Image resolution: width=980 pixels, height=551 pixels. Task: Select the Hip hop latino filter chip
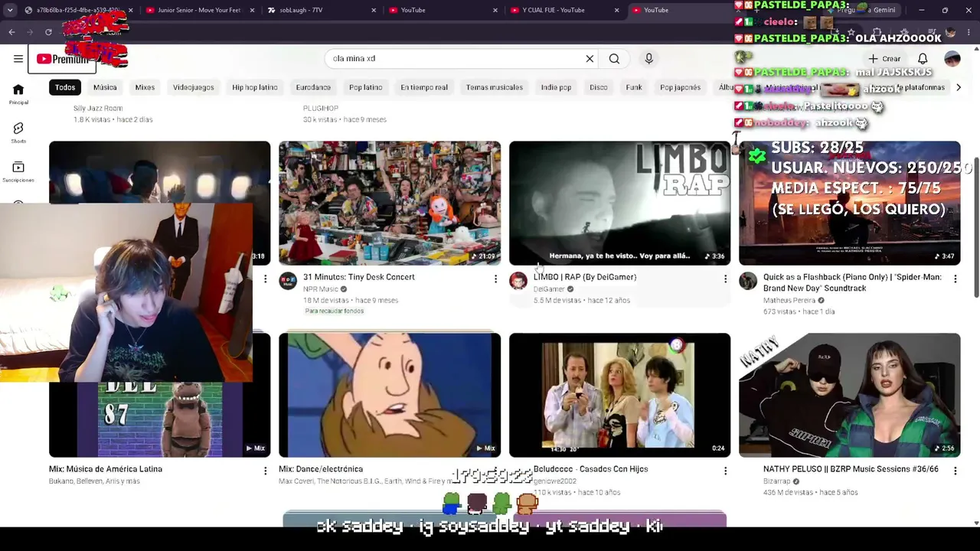click(255, 87)
